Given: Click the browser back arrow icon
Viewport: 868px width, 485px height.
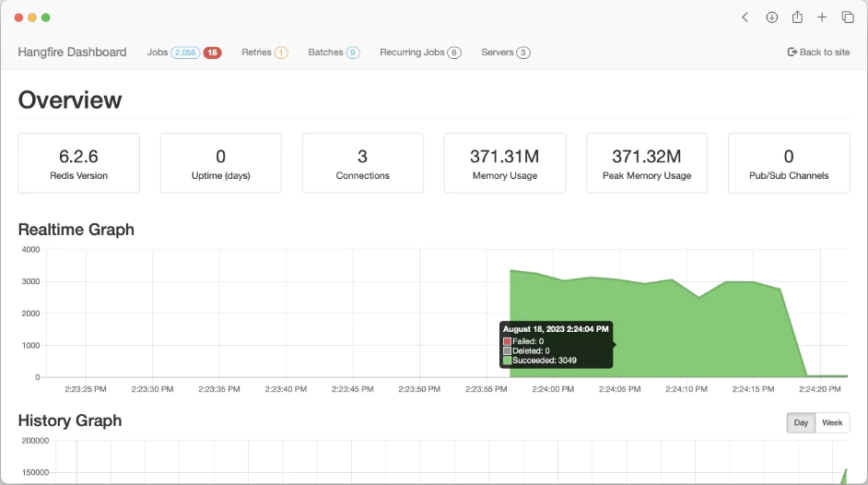Looking at the screenshot, I should 745,18.
